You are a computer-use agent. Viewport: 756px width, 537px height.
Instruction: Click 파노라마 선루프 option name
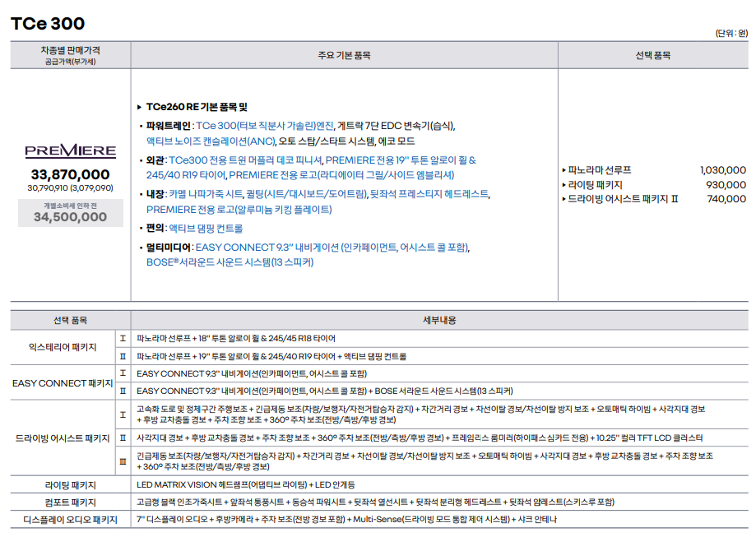tap(600, 170)
